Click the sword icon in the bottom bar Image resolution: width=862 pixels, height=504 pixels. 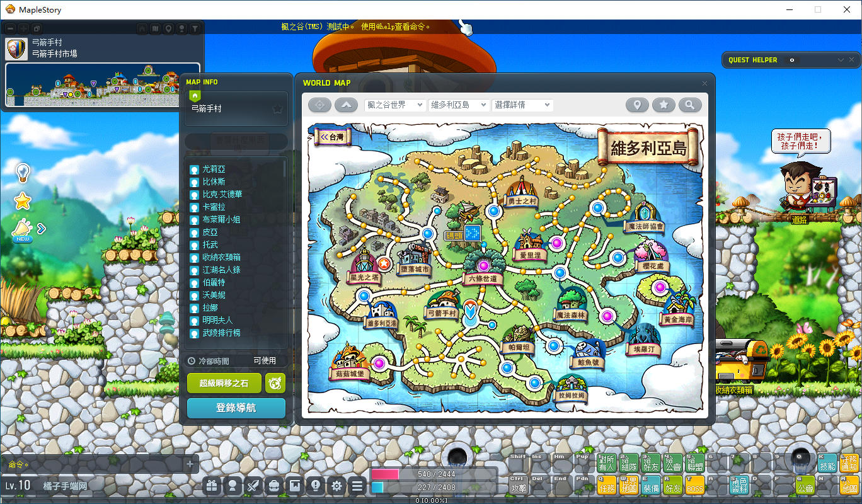point(254,486)
